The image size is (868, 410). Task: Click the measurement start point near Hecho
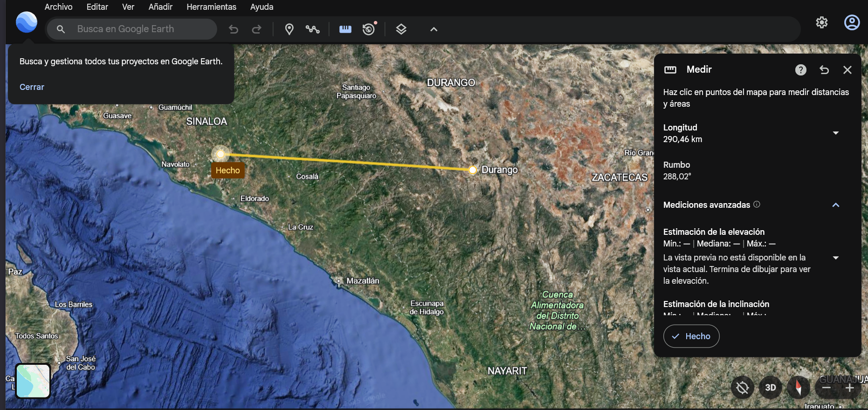coord(220,154)
